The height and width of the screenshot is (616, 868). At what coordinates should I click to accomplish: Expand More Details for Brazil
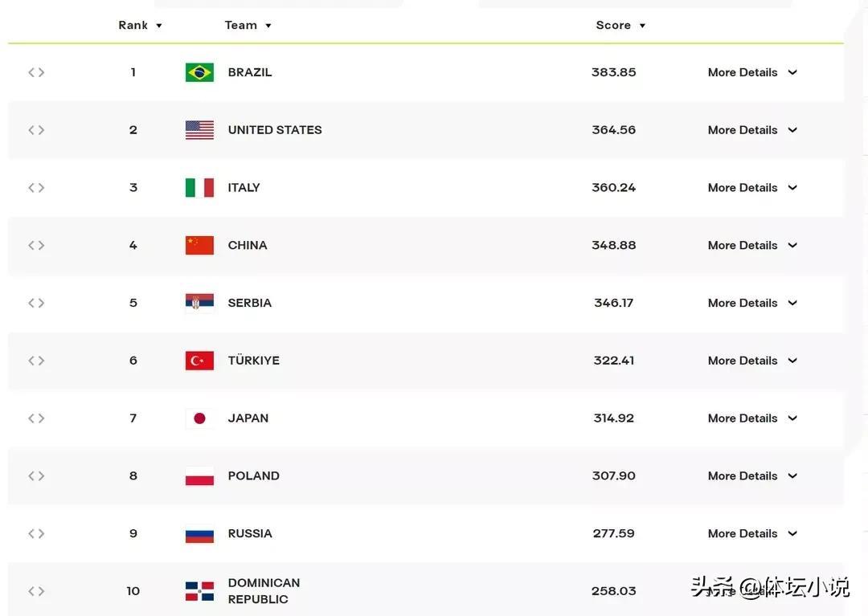coord(751,72)
